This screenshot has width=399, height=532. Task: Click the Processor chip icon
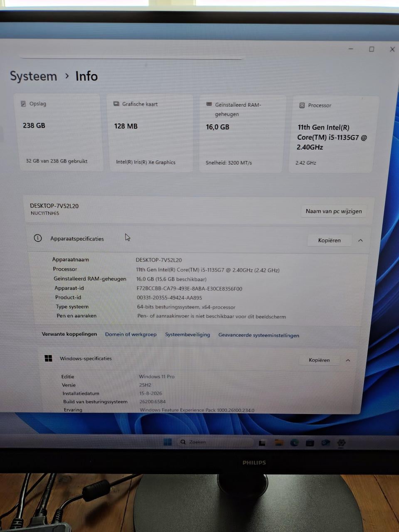point(302,106)
